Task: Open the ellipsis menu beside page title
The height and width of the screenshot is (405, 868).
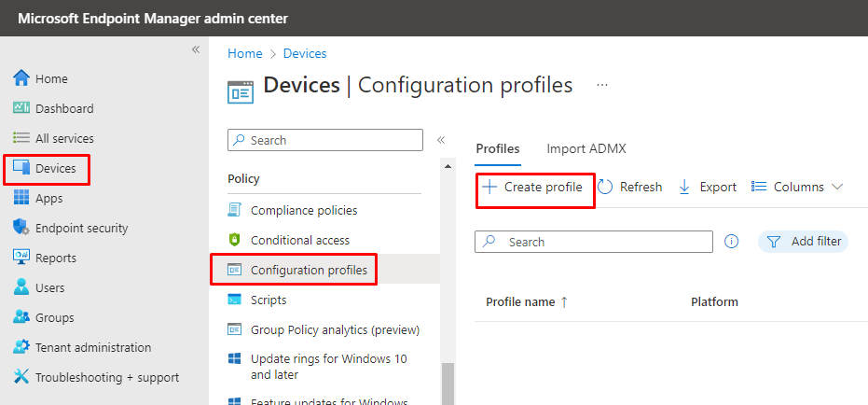Action: click(602, 85)
